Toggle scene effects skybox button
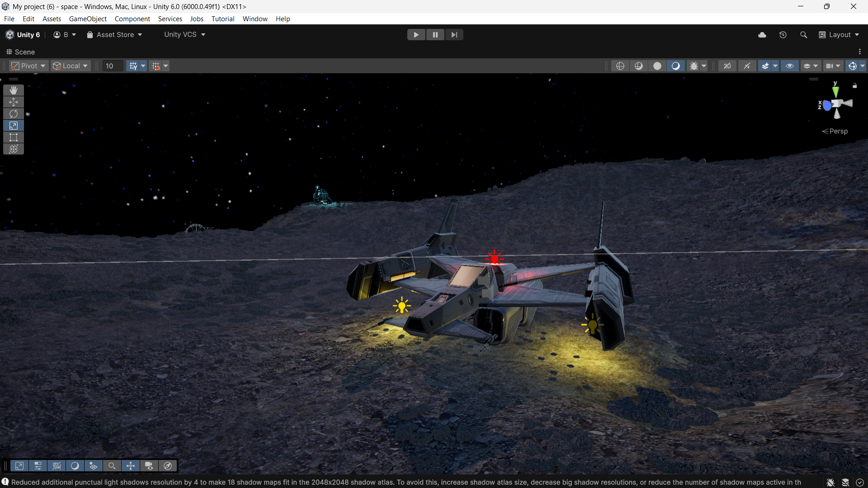868x488 pixels. (x=765, y=66)
